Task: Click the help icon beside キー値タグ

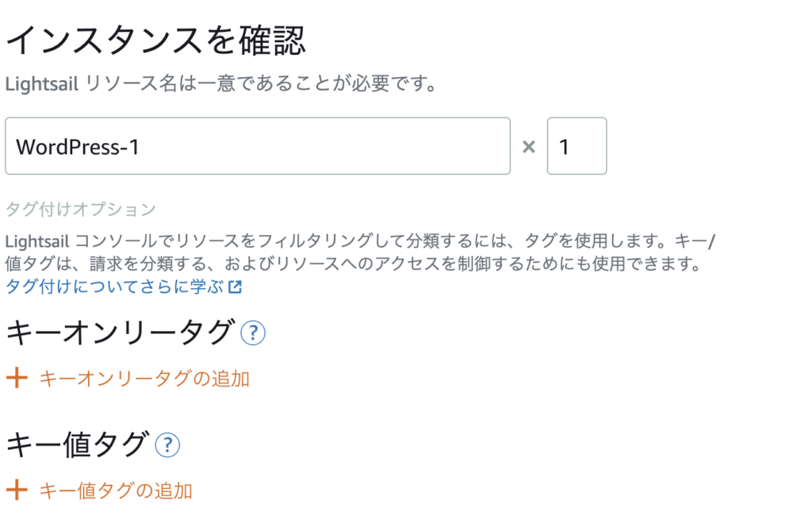Action: (167, 445)
